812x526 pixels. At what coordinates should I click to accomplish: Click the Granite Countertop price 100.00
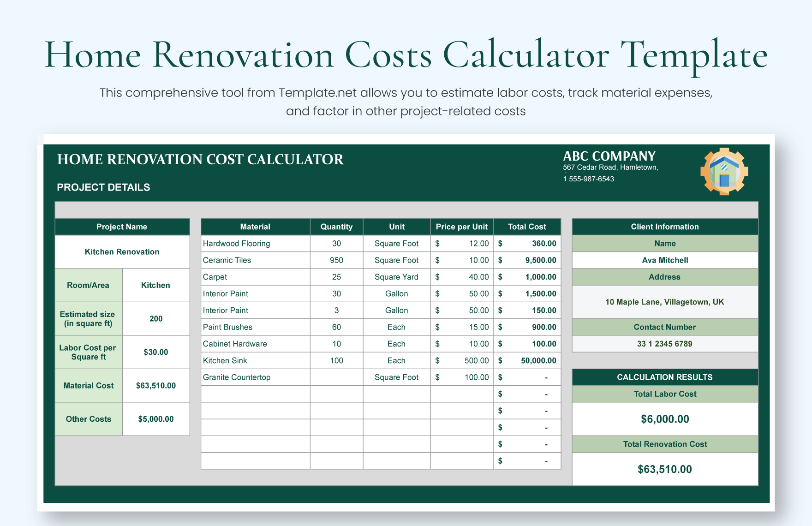pyautogui.click(x=462, y=377)
